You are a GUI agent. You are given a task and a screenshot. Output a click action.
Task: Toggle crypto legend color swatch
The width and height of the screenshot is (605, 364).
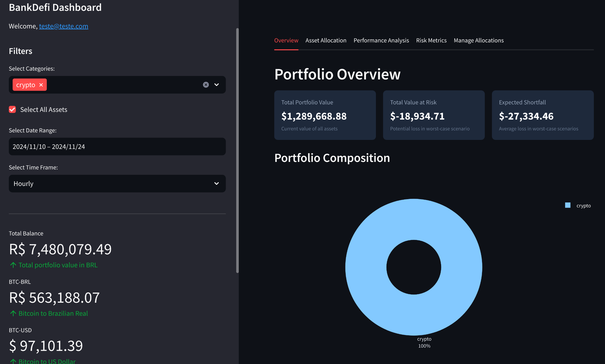[568, 205]
